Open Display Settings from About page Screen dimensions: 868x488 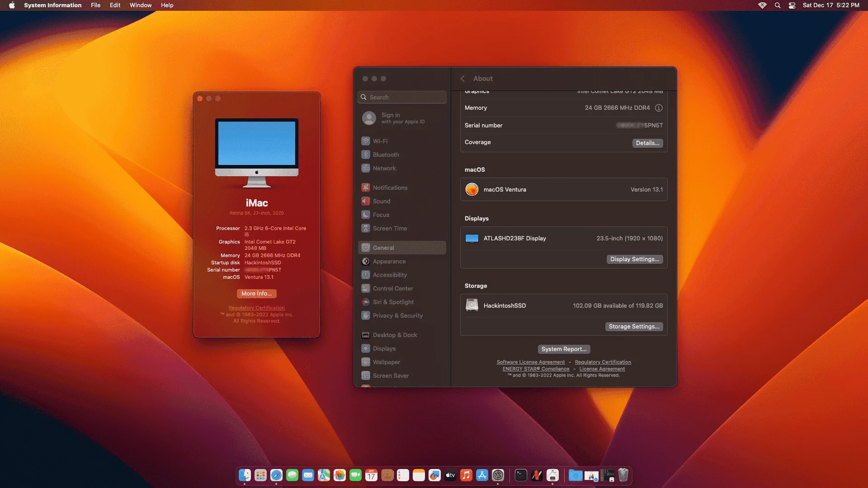635,259
